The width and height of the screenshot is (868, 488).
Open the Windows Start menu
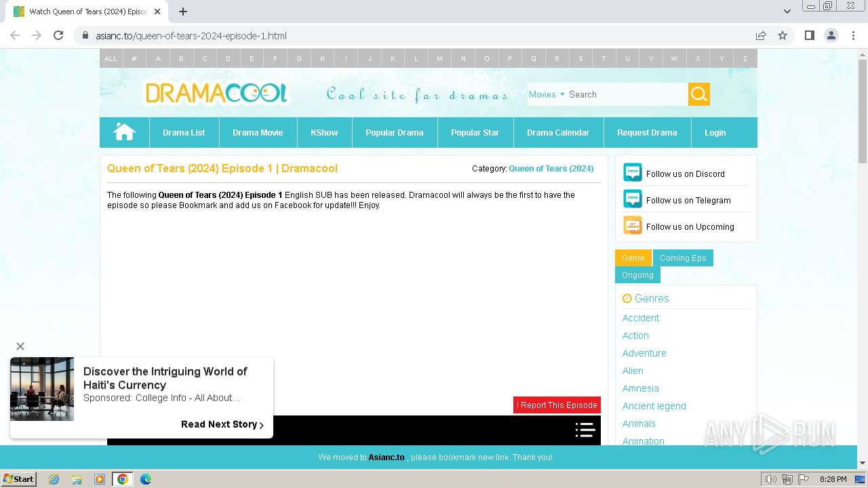point(19,479)
